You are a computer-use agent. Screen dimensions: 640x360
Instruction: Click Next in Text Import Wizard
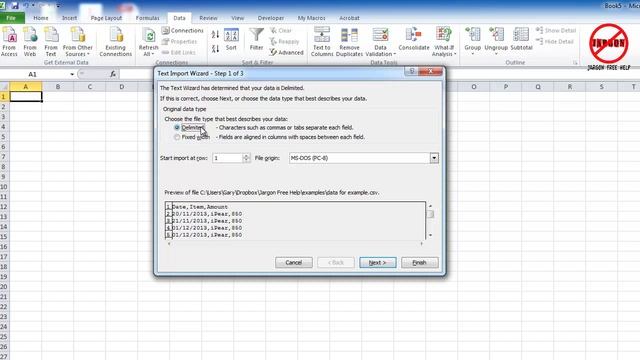pyautogui.click(x=378, y=262)
